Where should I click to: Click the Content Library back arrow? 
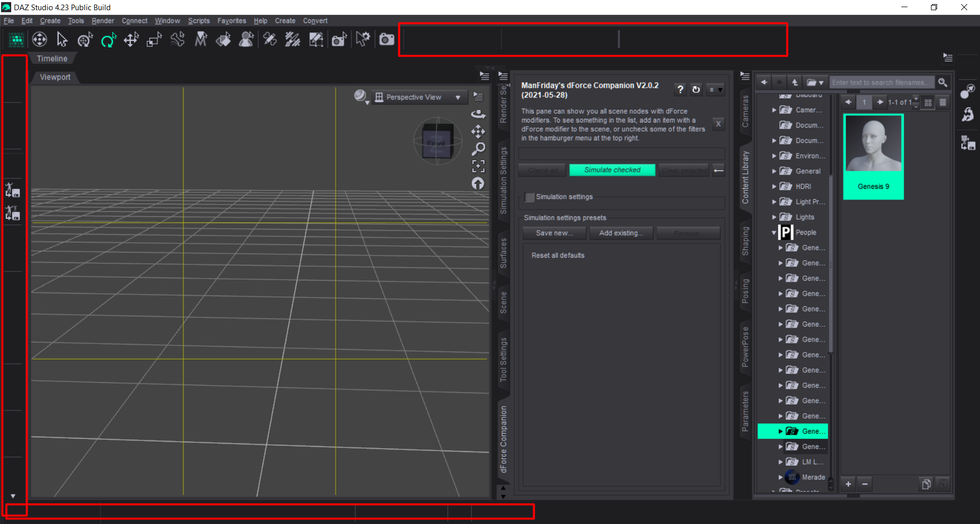coord(764,82)
